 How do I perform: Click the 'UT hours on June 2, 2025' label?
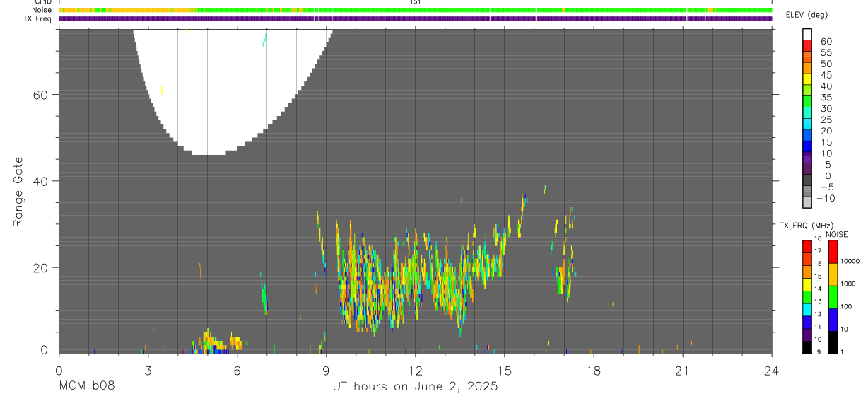point(416,386)
